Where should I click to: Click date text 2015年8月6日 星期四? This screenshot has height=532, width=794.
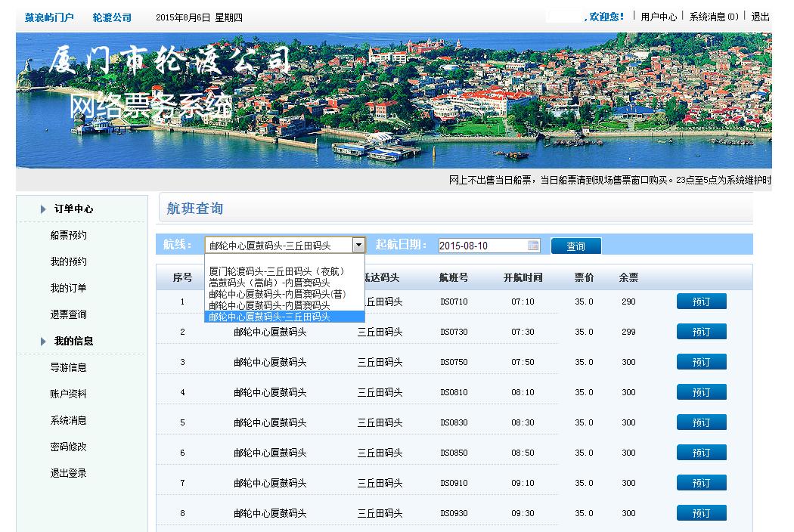coord(199,17)
